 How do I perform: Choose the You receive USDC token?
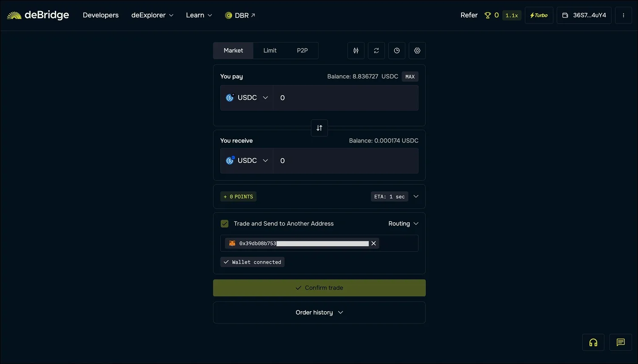(247, 161)
